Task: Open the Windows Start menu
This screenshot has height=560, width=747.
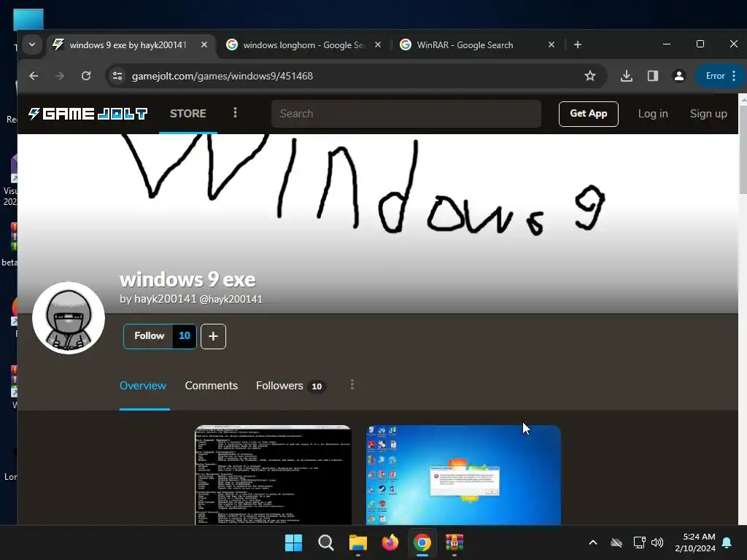Action: 293,542
